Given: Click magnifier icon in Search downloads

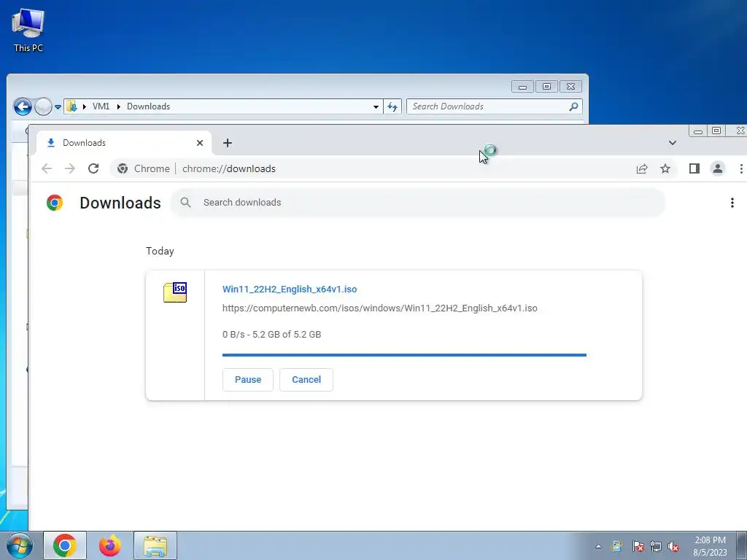Looking at the screenshot, I should (x=186, y=203).
